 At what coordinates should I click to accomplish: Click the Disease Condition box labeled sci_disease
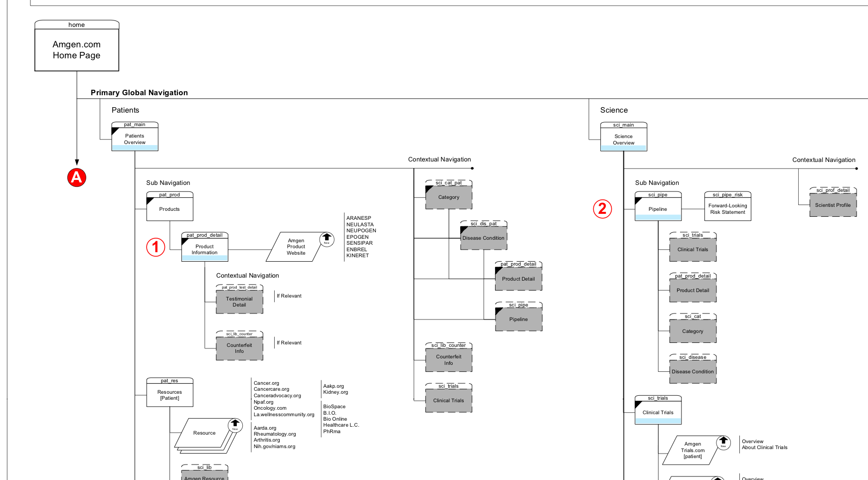pyautogui.click(x=693, y=369)
